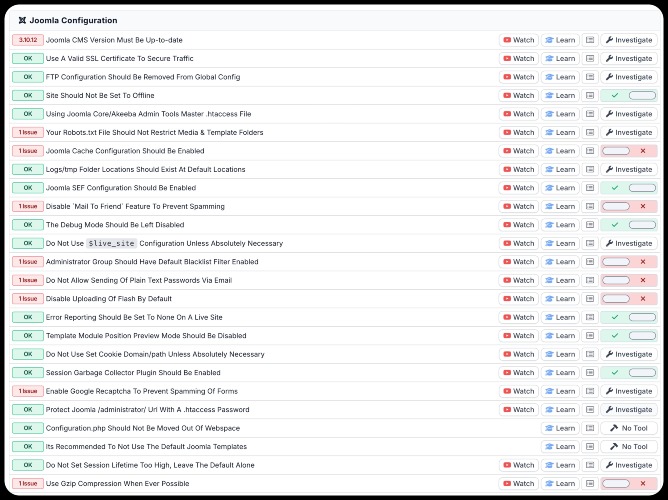Image resolution: width=668 pixels, height=500 pixels.
Task: Click No Tool on Default Joomla Templates row
Action: point(629,447)
